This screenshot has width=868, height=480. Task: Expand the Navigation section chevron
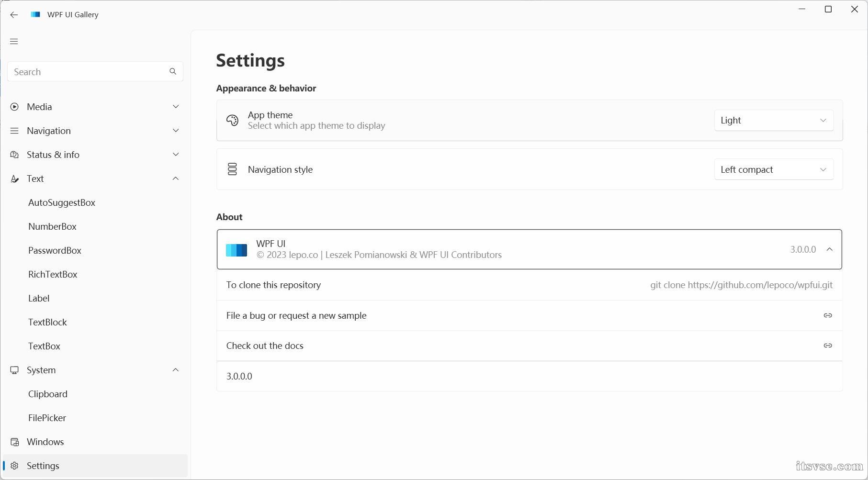click(x=176, y=130)
